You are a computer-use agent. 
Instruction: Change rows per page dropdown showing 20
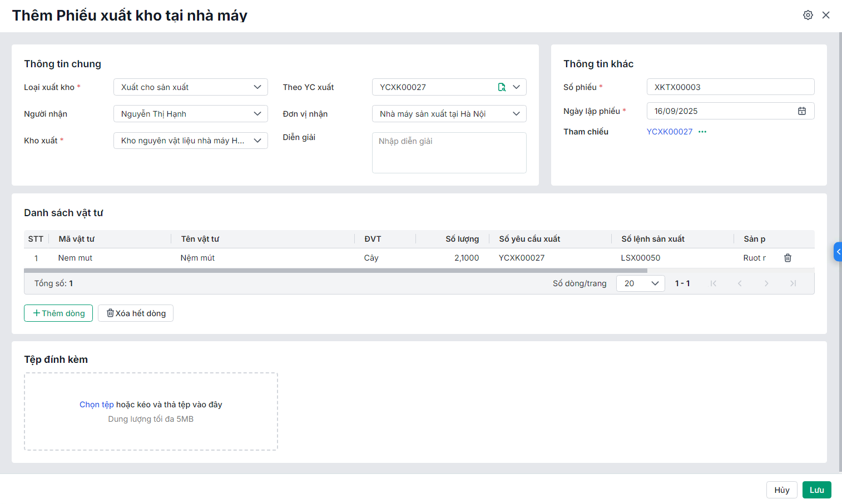pyautogui.click(x=640, y=283)
